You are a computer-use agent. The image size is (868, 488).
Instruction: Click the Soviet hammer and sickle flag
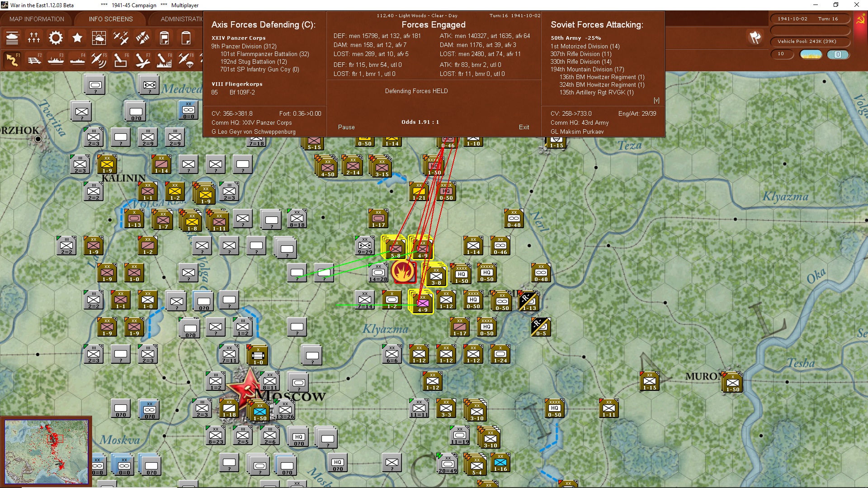coord(860,20)
